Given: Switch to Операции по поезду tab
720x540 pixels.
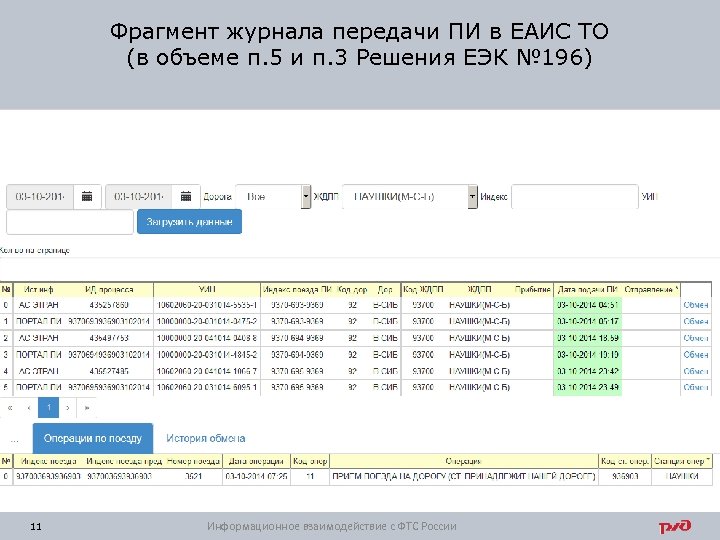Looking at the screenshot, I should 93,439.
